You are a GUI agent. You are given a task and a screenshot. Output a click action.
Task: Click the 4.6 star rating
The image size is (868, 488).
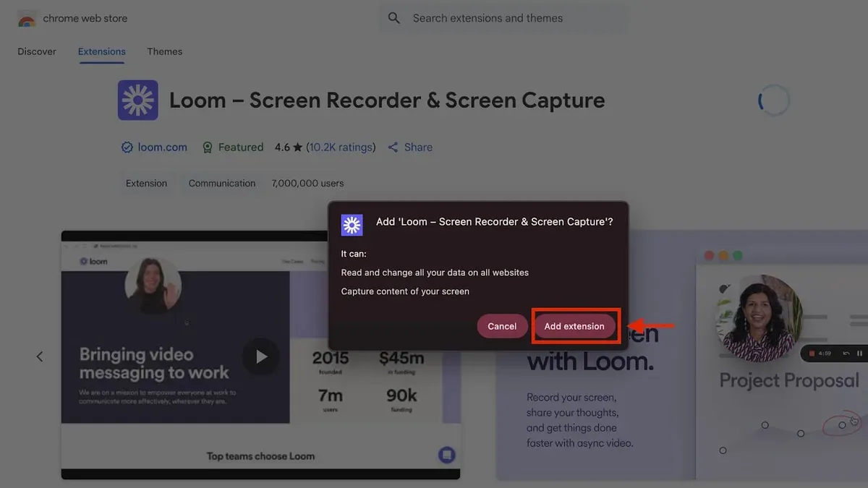[288, 147]
